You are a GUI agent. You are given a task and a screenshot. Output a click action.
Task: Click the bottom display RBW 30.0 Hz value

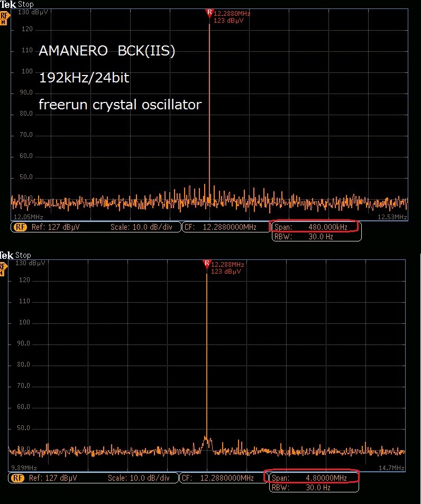[x=318, y=488]
